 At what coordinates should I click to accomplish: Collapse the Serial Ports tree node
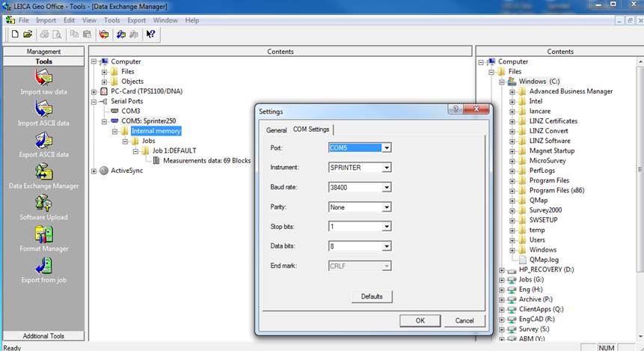click(x=94, y=101)
